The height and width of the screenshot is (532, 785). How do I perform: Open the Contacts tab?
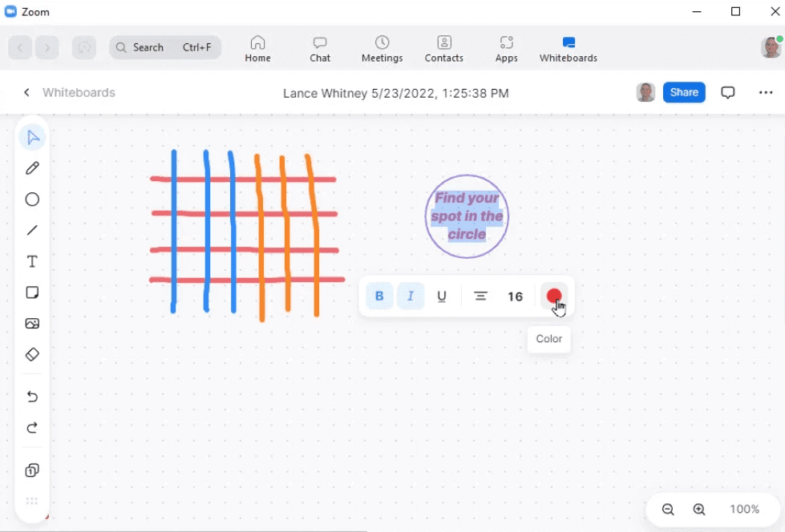click(444, 49)
